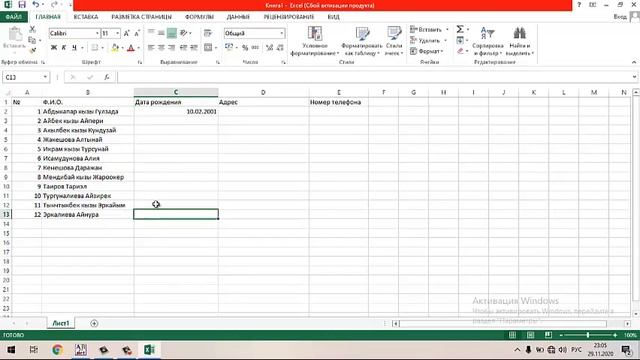Image resolution: width=640 pixels, height=360 pixels.
Task: Open Sort and Filter menu
Action: [x=487, y=41]
